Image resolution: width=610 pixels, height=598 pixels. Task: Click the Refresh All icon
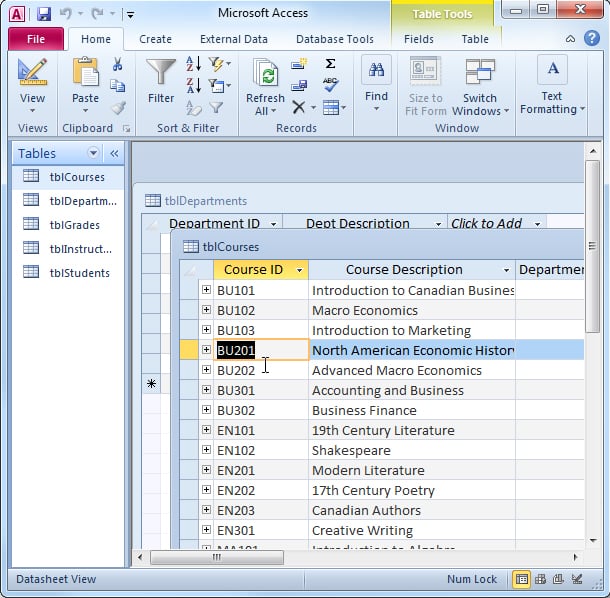[265, 72]
